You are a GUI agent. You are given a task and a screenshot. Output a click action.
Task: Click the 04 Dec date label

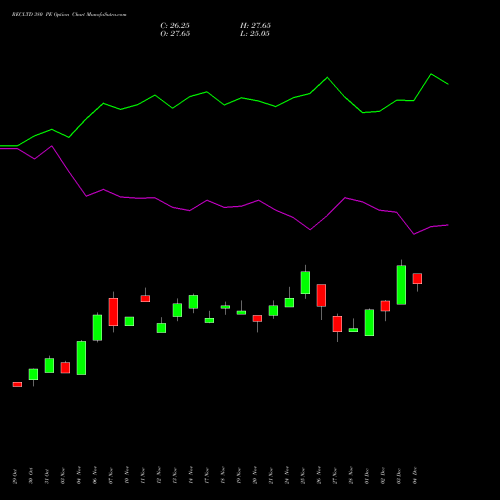415,476
